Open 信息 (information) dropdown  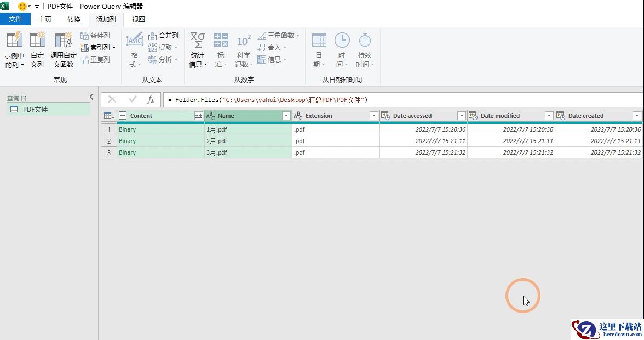click(x=272, y=60)
